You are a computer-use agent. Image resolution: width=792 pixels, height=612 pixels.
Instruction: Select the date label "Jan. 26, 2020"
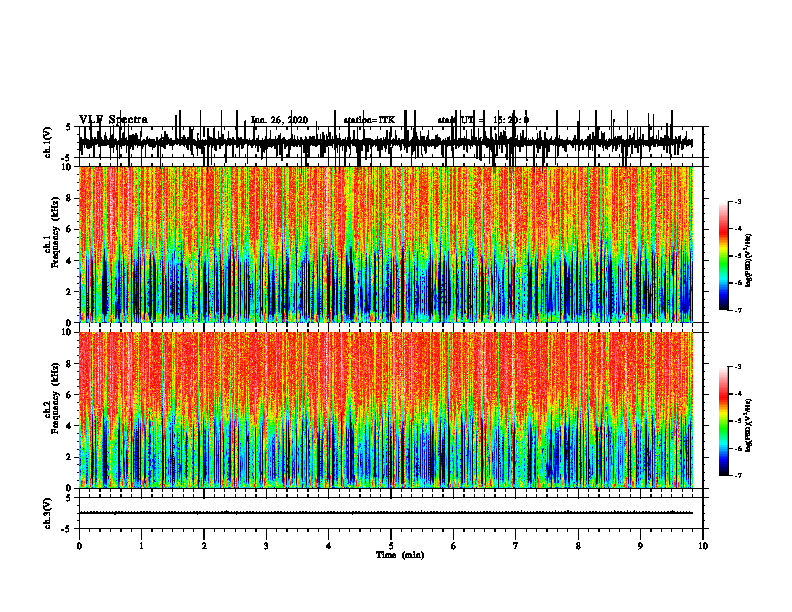pos(279,120)
